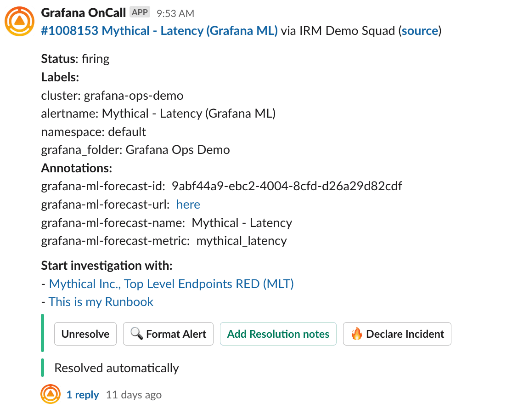Screen dimensions: 518x420
Task: Click the green bar beside the action buttons
Action: coord(43,334)
